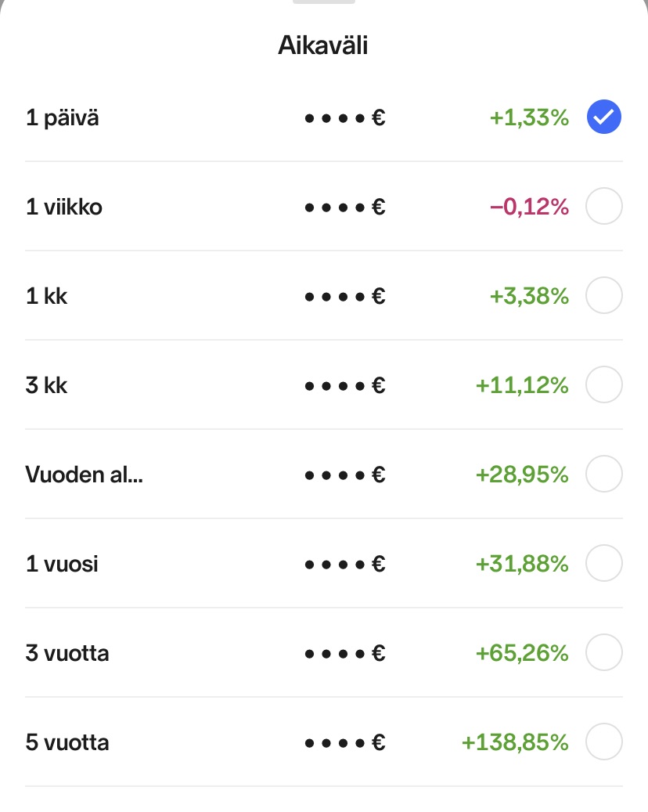Tap hidden euro amount in 1 kk row
648x812 pixels.
point(345,296)
